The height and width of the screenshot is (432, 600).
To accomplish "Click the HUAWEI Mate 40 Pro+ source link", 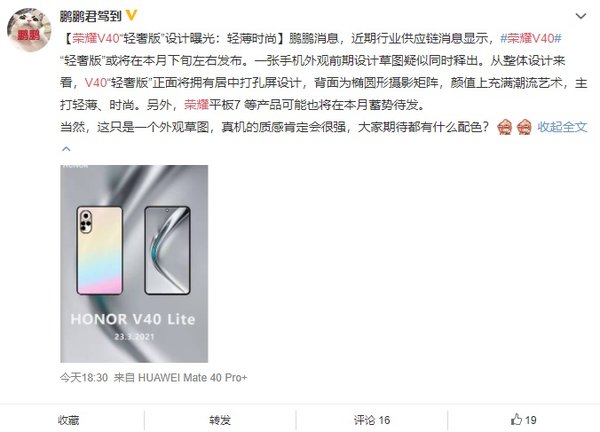I will pos(192,378).
